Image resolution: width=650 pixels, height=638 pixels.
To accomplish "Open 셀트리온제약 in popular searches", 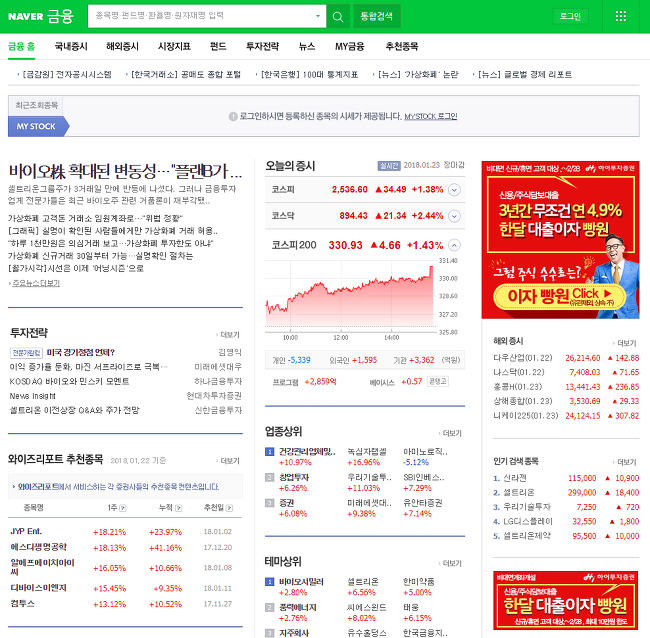I will (x=526, y=536).
